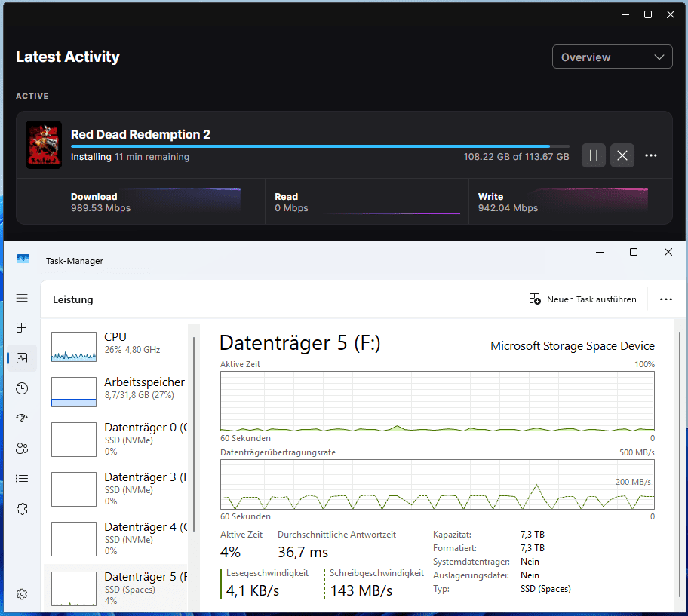The height and width of the screenshot is (616, 688).
Task: Select Datenträger 4 in the performance list
Action: click(117, 538)
